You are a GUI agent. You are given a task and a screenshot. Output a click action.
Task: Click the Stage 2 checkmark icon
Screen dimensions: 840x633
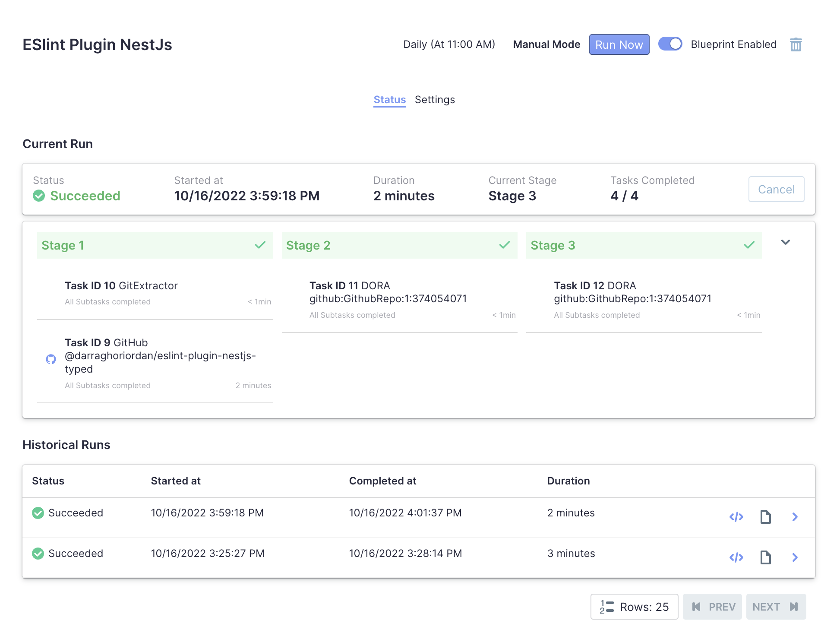tap(505, 245)
